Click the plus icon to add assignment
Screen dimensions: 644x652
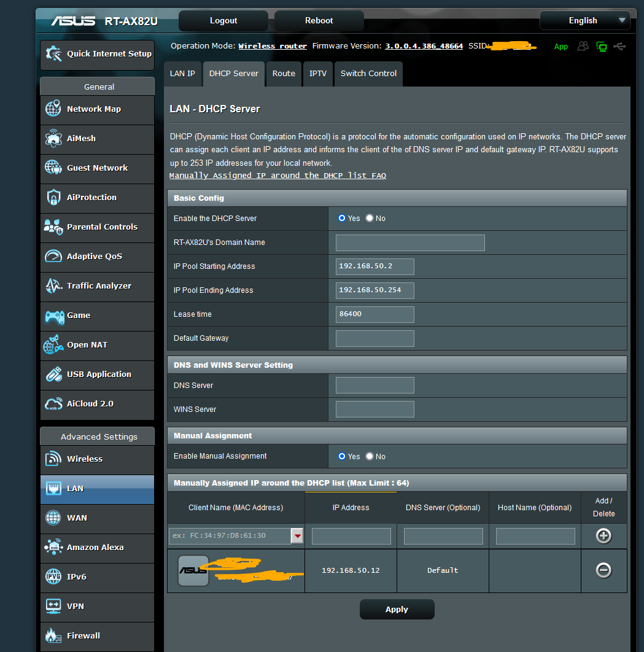603,536
